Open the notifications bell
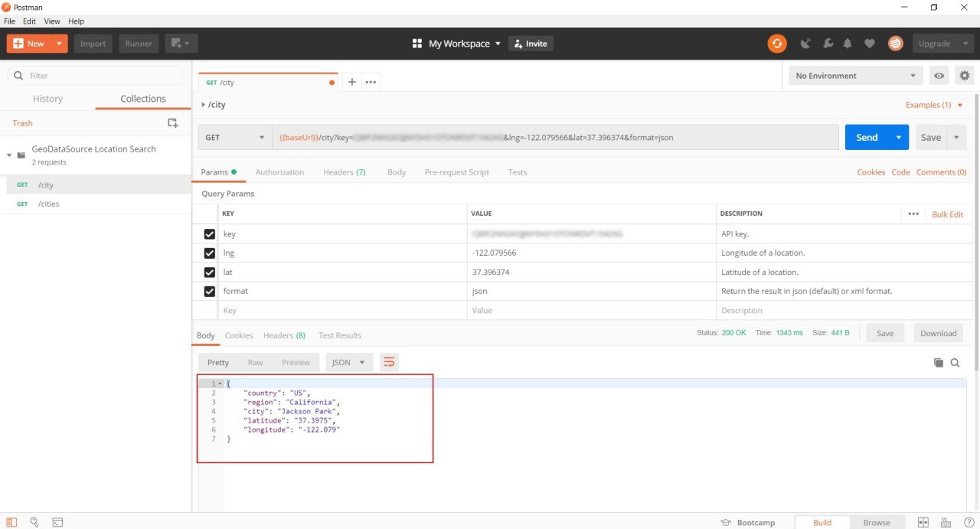The width and height of the screenshot is (980, 529). coord(848,44)
